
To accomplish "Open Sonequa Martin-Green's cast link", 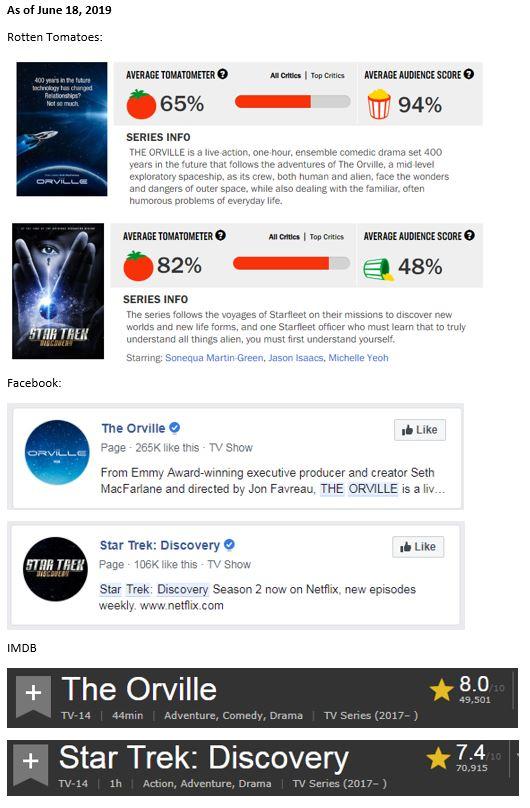I will 214,358.
